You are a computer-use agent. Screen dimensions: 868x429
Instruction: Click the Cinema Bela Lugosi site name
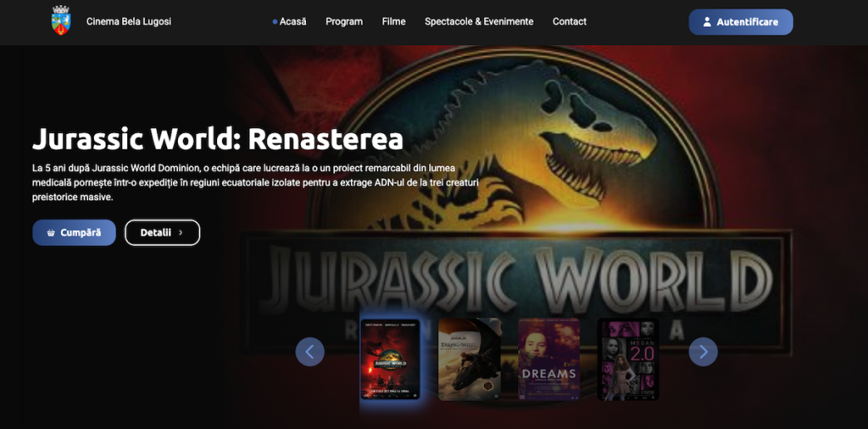(129, 22)
